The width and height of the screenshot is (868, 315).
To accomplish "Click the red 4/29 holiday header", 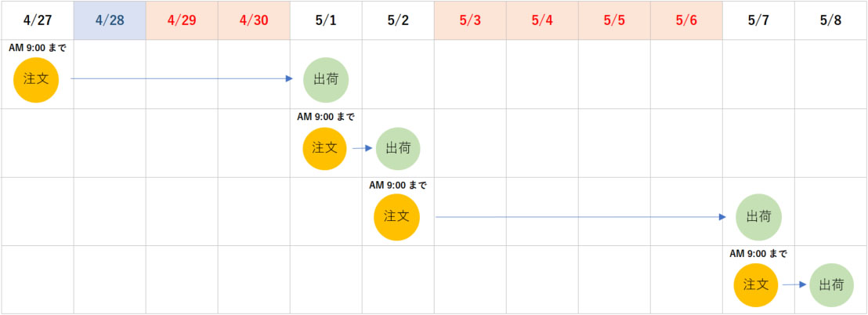I will click(182, 20).
